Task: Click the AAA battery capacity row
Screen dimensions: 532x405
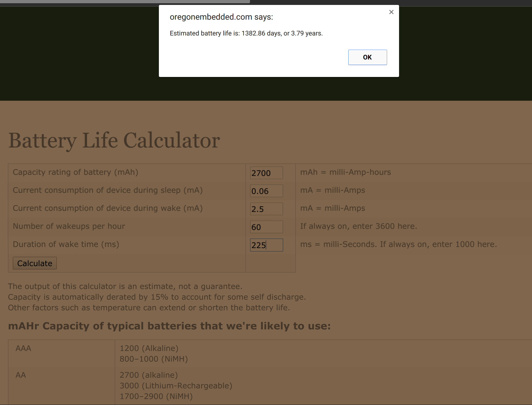Action: click(x=23, y=348)
